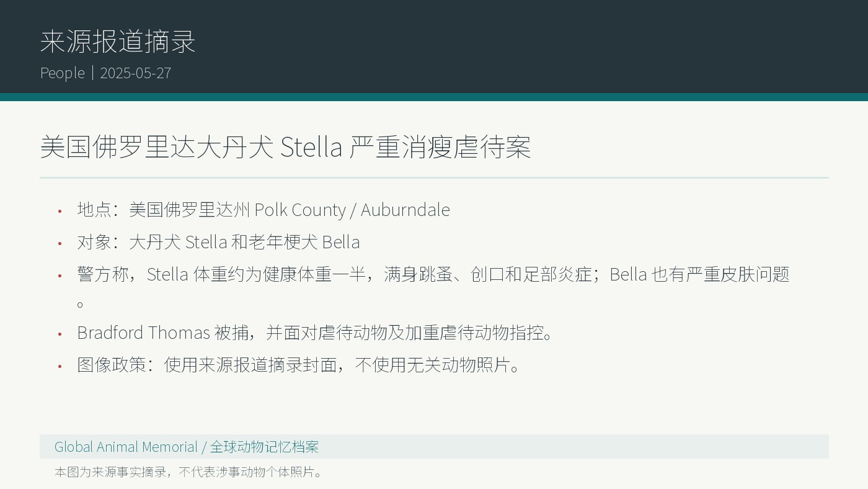The image size is (868, 489).
Task: Click the Global Animal Memorial footer link
Action: [126, 447]
